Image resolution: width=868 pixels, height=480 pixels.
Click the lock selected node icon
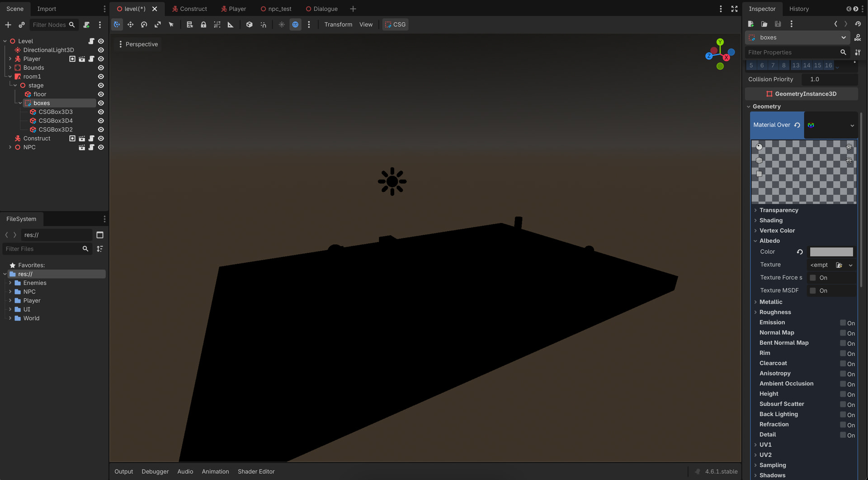pos(203,24)
